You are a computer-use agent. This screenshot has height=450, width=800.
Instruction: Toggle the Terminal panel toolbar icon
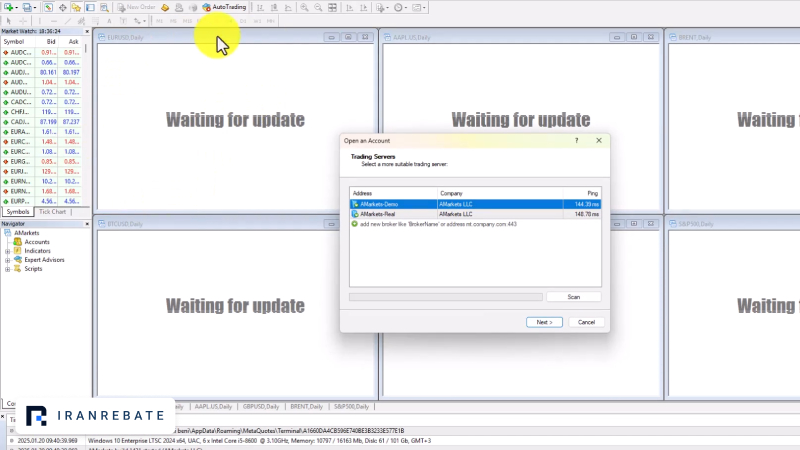90,7
